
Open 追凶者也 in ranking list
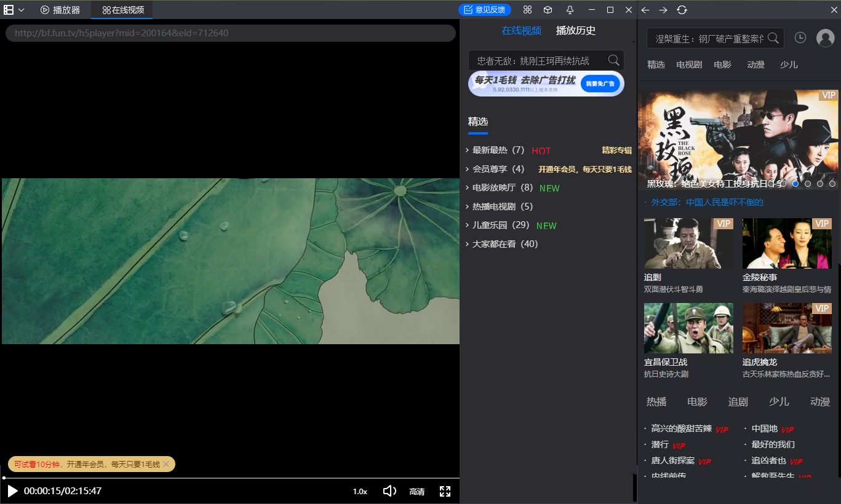(768, 460)
